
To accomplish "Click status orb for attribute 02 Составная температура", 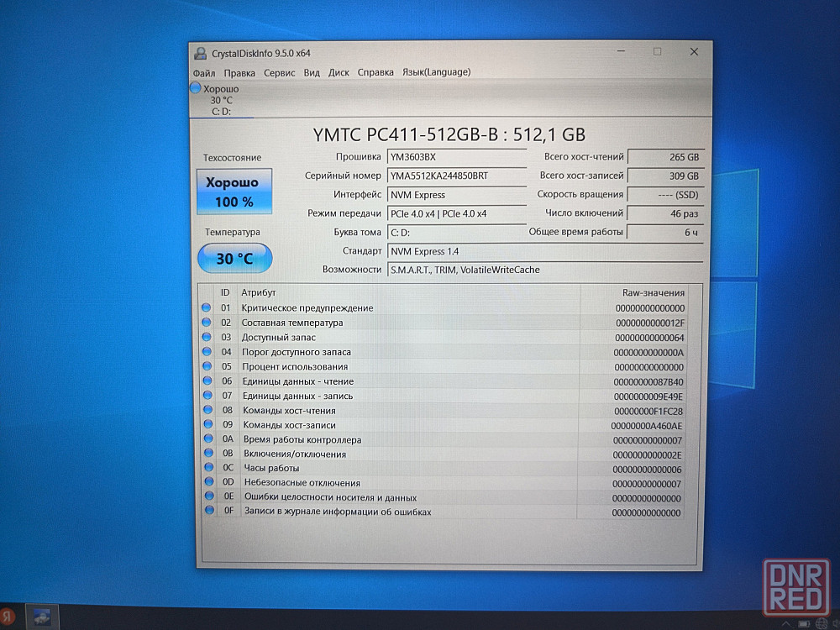I will (x=207, y=322).
